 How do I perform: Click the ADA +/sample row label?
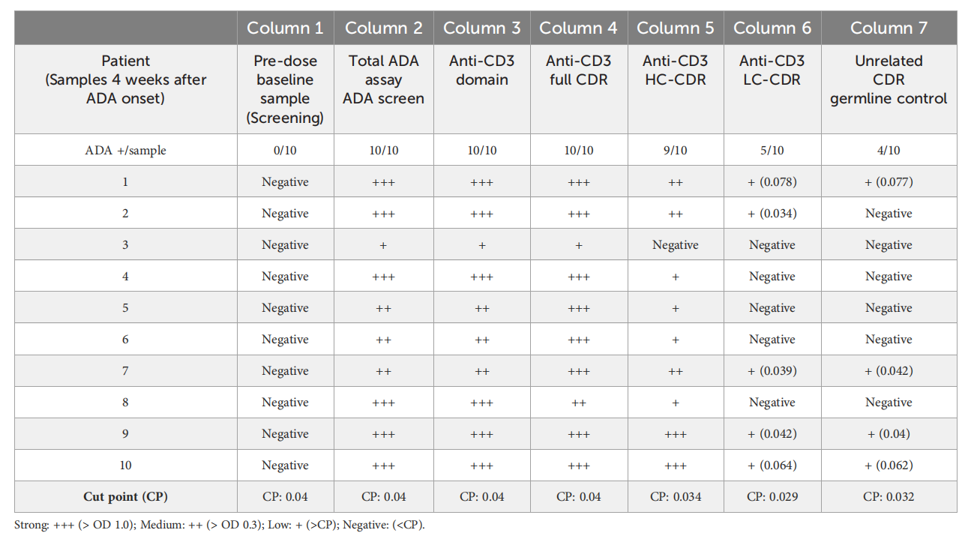(126, 150)
